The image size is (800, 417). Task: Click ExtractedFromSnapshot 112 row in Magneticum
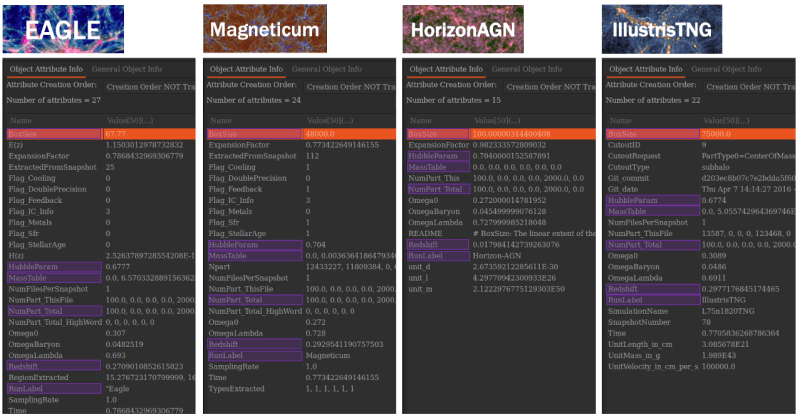tap(301, 156)
